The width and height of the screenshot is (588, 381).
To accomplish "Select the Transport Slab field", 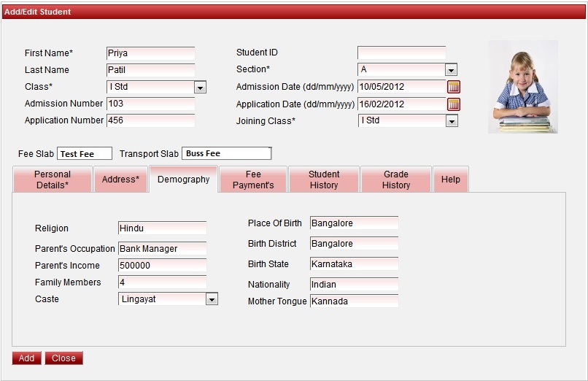I will [226, 154].
